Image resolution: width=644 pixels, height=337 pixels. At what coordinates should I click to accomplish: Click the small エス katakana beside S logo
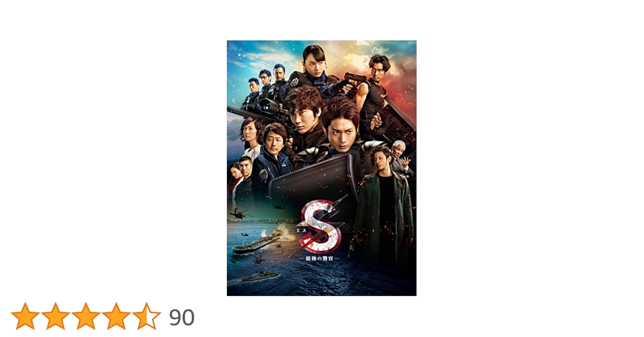point(301,230)
